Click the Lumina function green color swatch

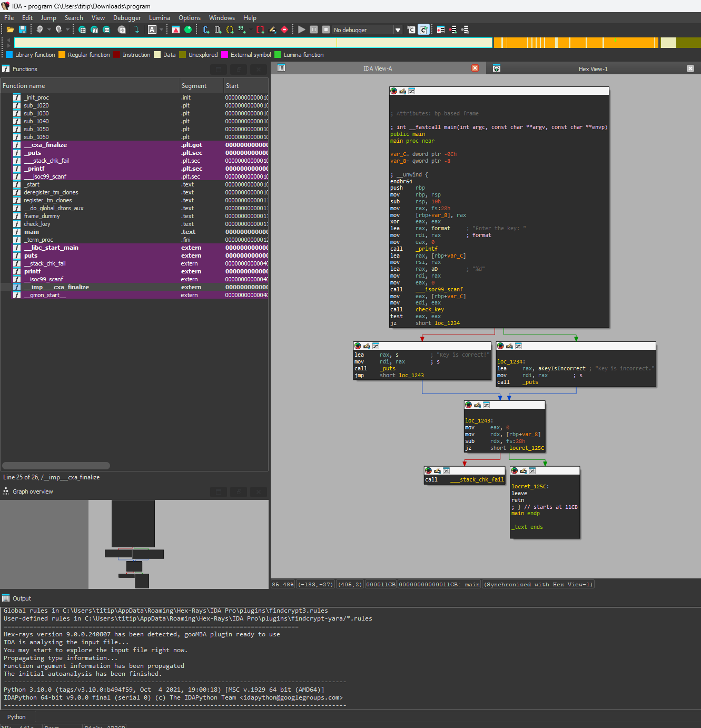click(x=278, y=54)
